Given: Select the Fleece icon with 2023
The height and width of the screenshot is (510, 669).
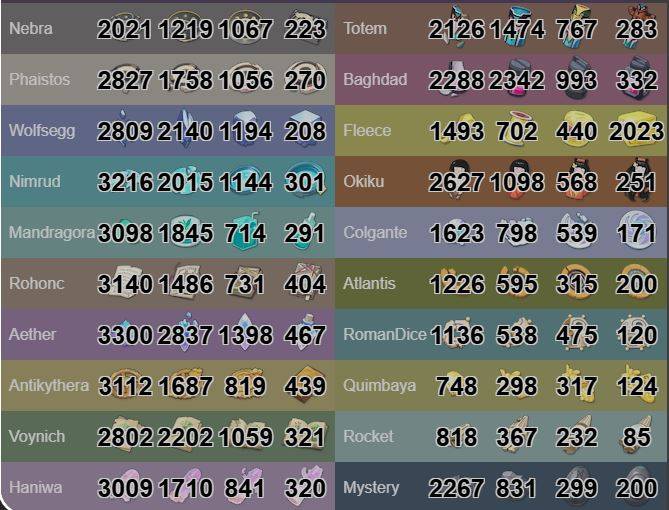Looking at the screenshot, I should (636, 130).
